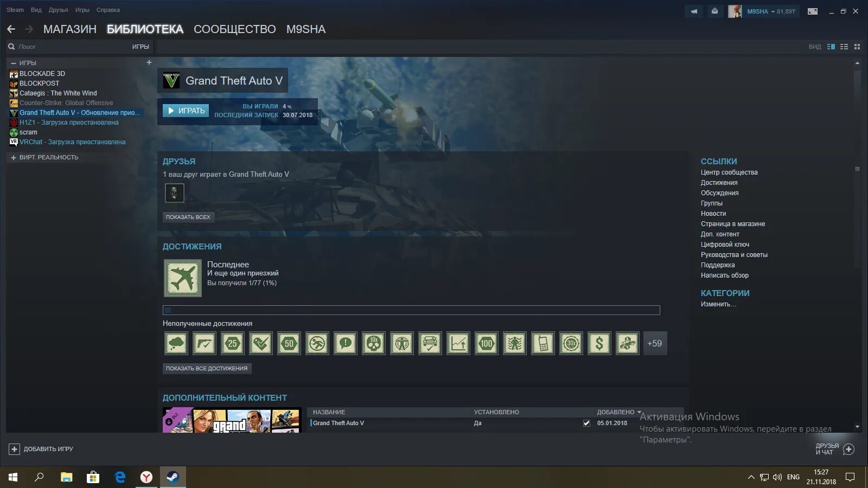Click the ИГРАТЬ play button

pyautogui.click(x=186, y=111)
